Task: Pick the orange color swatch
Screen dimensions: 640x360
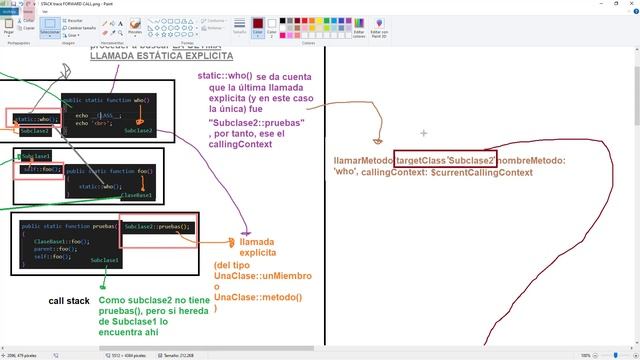Action: pos(312,21)
